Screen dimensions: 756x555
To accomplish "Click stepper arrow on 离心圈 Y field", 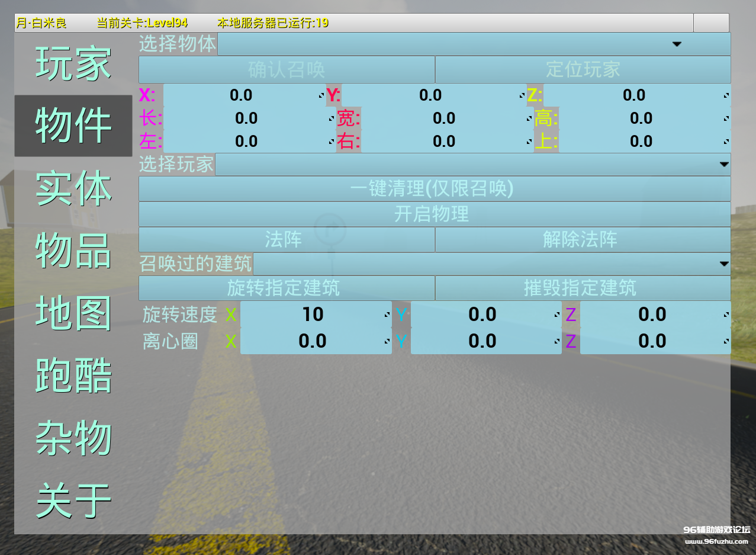I will pyautogui.click(x=557, y=341).
